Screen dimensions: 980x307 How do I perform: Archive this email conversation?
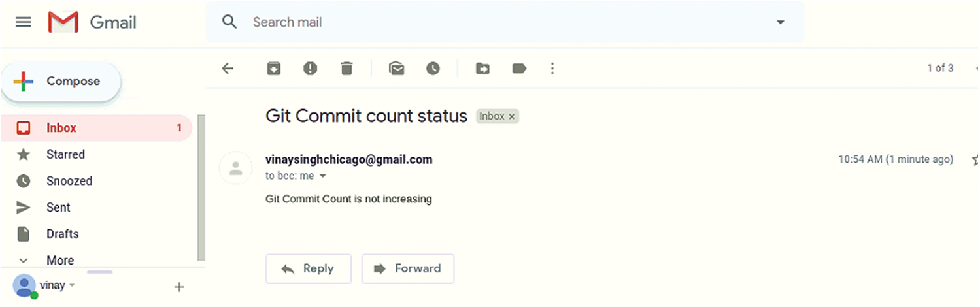[x=274, y=69]
